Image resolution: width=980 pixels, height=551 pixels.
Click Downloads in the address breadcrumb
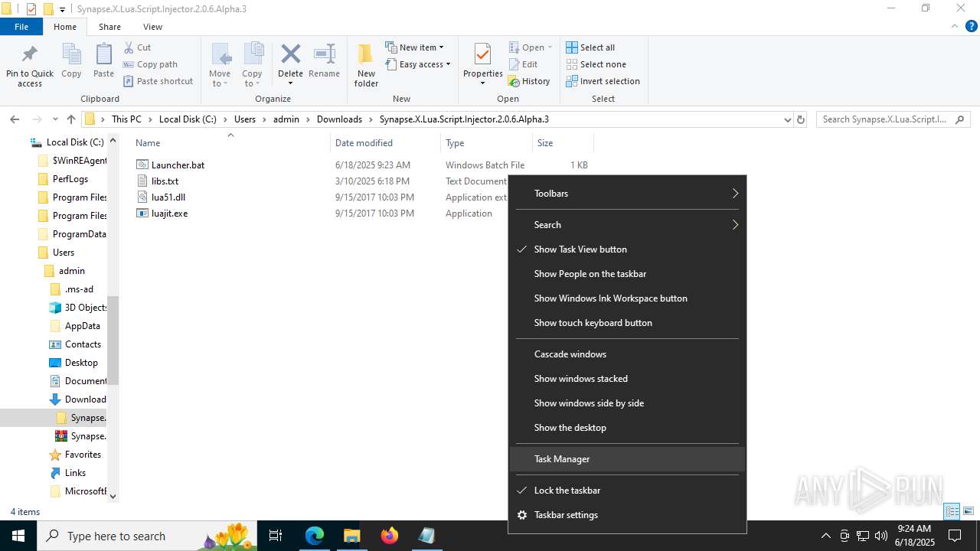click(x=339, y=119)
